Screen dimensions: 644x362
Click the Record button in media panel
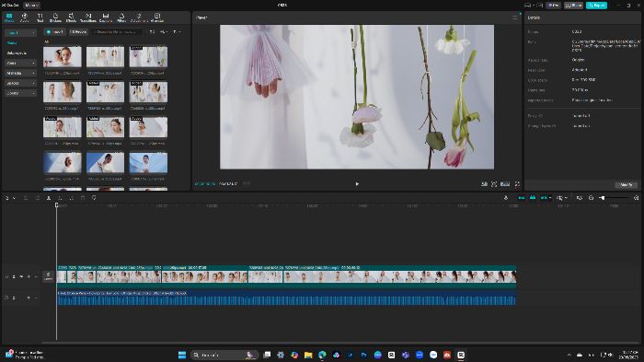coord(78,31)
